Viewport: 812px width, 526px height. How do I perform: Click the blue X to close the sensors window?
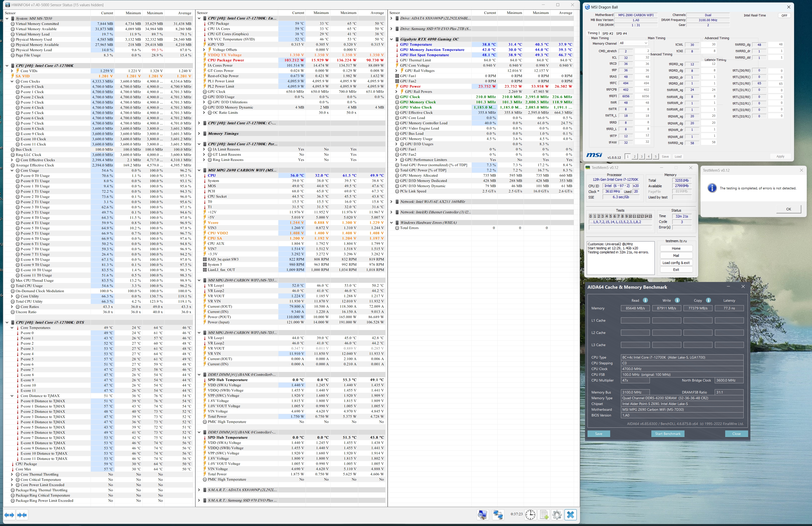coord(571,514)
